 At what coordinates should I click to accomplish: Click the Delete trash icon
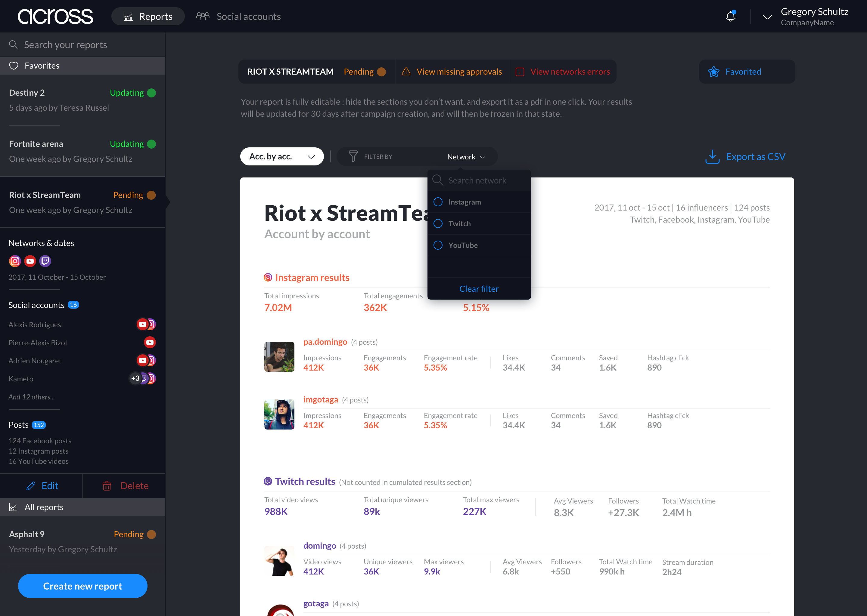(x=107, y=486)
